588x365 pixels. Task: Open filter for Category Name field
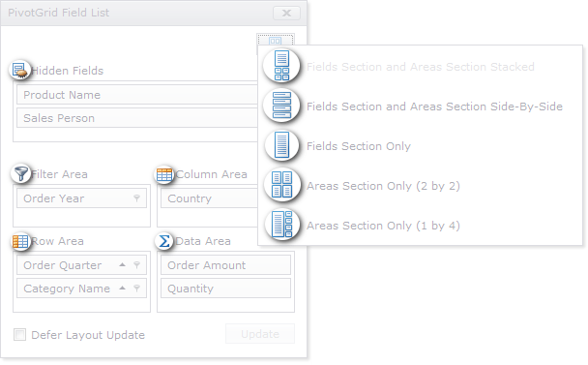[137, 288]
